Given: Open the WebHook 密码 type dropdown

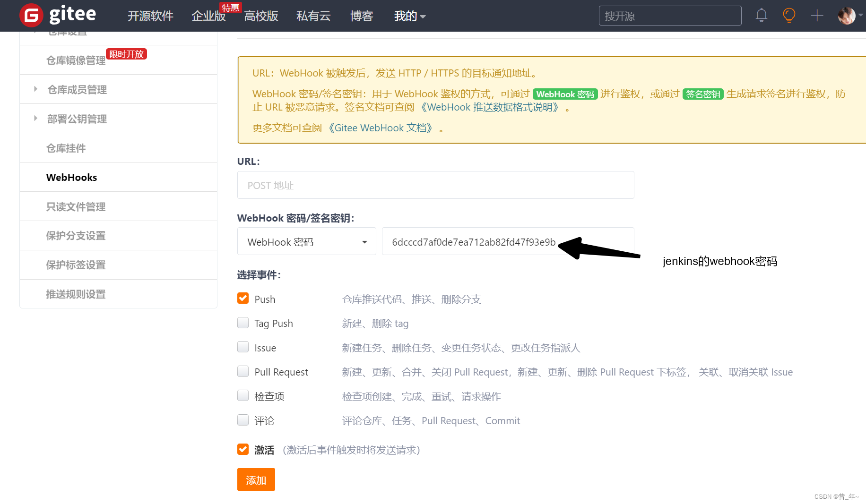Looking at the screenshot, I should (307, 241).
